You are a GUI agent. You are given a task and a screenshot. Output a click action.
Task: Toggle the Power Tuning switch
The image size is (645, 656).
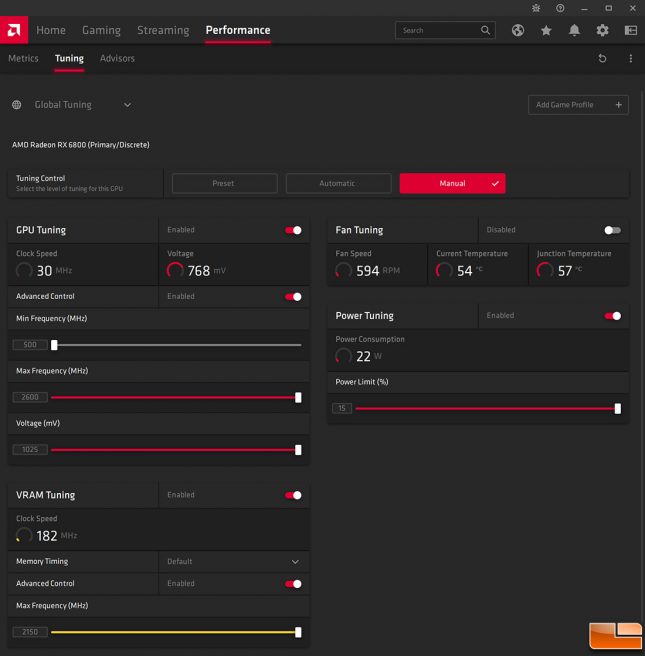(x=612, y=316)
